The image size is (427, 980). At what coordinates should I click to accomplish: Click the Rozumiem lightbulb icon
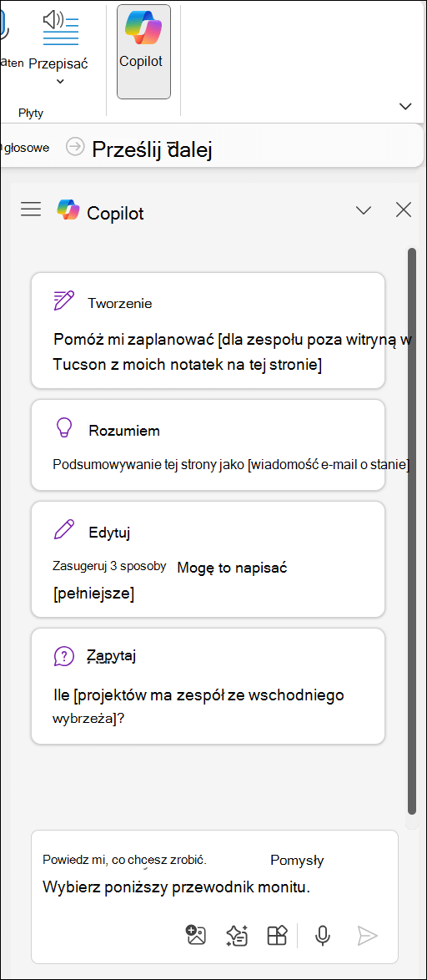63,428
